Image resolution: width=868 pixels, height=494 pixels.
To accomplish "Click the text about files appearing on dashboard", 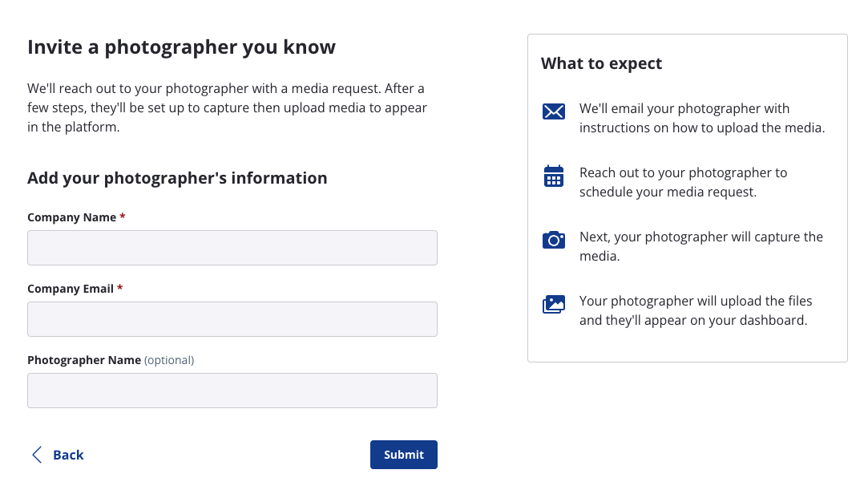I will click(x=695, y=310).
